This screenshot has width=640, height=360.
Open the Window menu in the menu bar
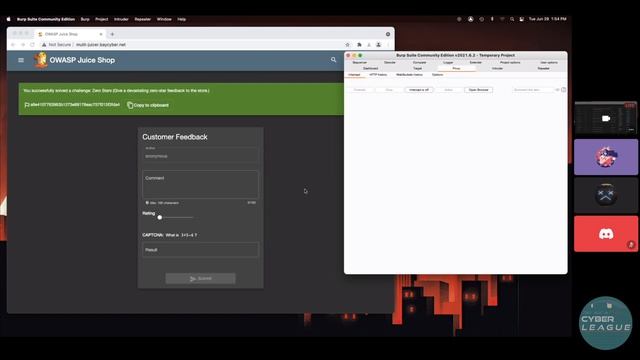(x=164, y=19)
